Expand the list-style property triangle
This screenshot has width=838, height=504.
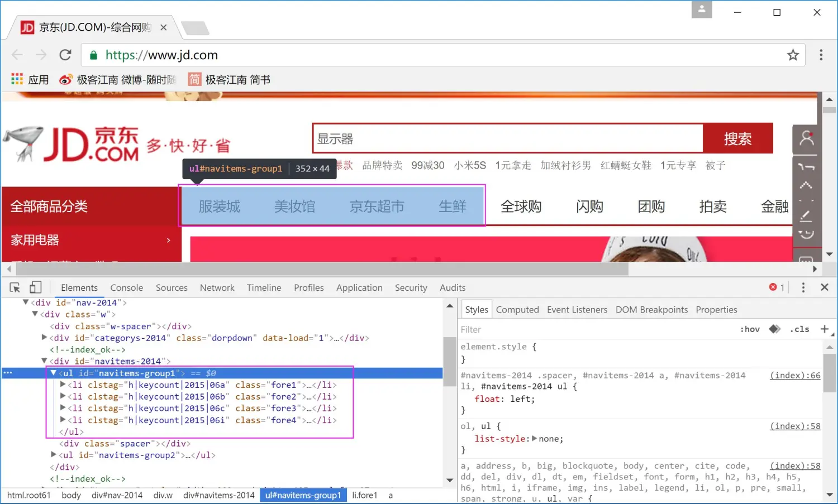coord(534,439)
